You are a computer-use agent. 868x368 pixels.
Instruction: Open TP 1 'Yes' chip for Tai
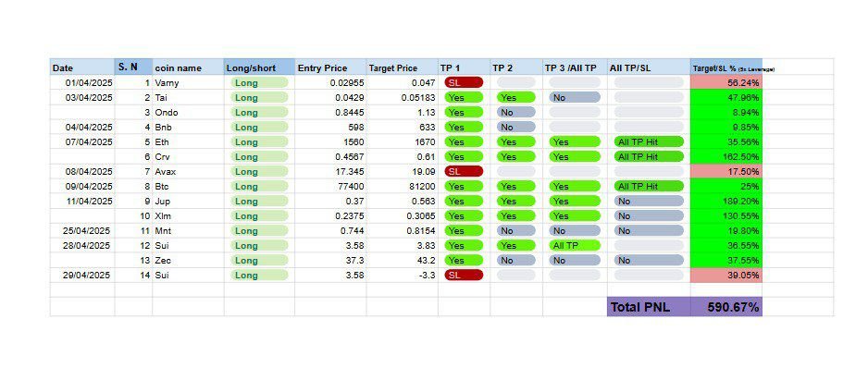tap(464, 97)
